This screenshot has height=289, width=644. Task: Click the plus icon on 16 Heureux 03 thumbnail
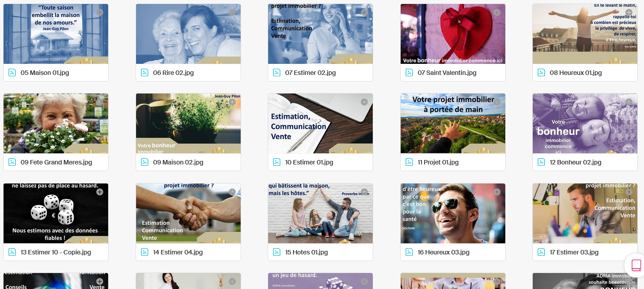[x=497, y=192]
